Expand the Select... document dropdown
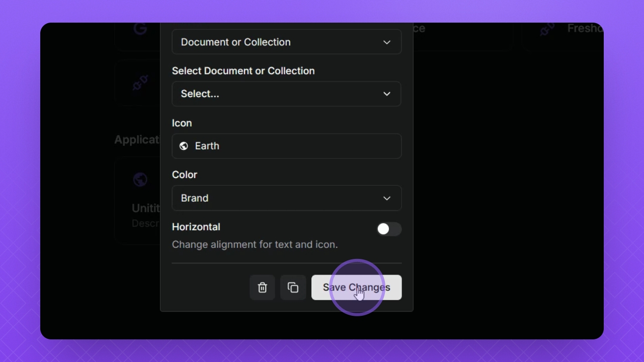644x362 pixels. pyautogui.click(x=287, y=94)
